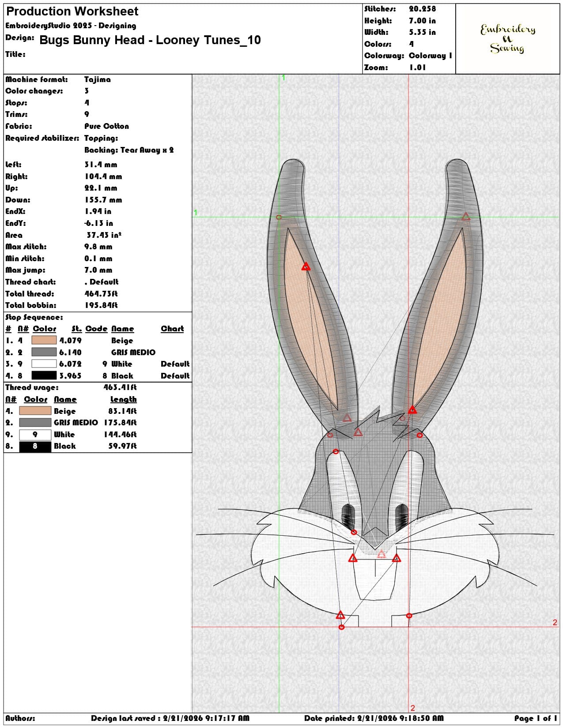Viewport: 563px width, 728px height.
Task: Click the Pure Cotton fabric value
Action: coord(107,126)
